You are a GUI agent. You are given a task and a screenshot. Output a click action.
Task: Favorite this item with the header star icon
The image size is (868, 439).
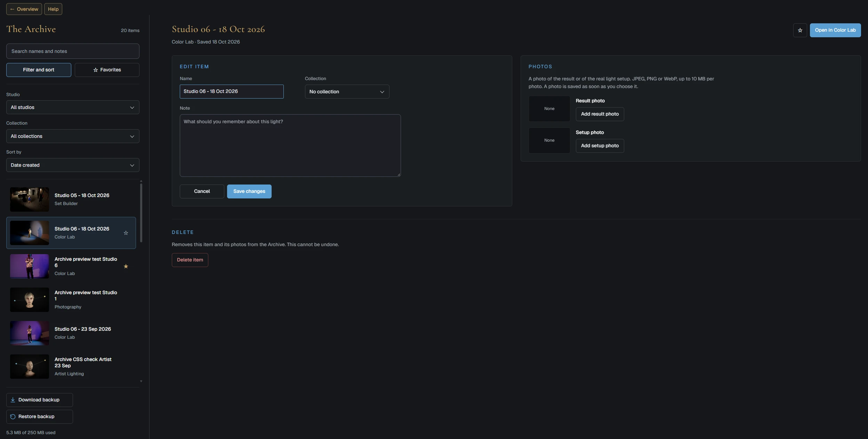[x=800, y=30]
